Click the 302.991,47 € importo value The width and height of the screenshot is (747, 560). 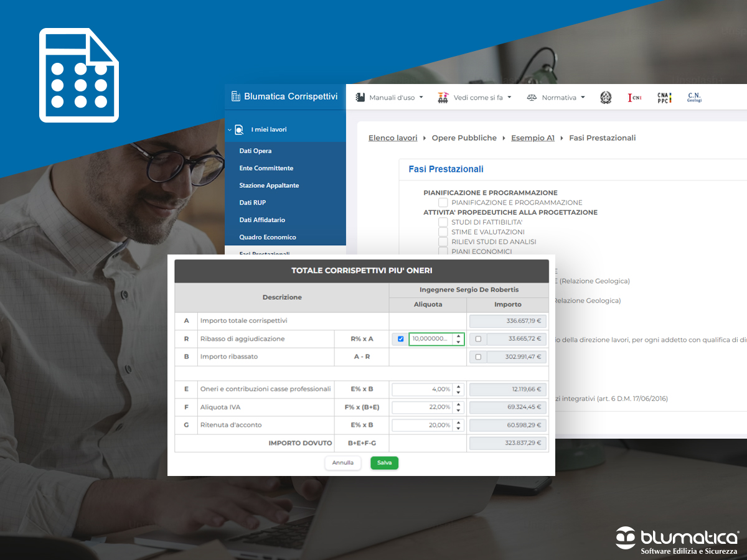(x=516, y=357)
